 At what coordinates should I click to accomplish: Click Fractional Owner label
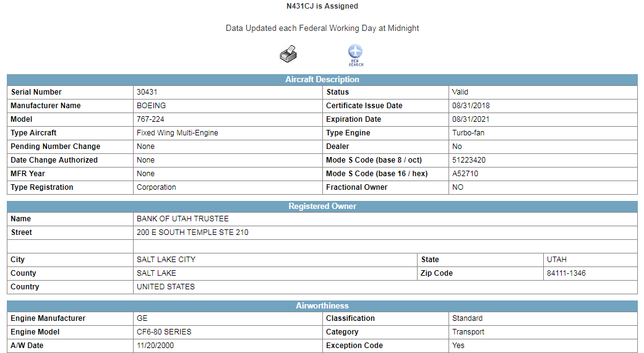point(356,187)
